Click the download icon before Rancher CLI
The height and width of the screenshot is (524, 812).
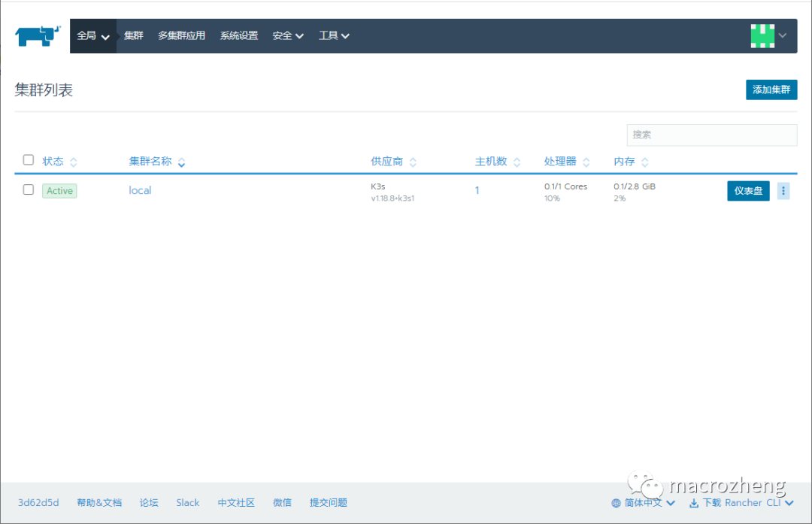click(x=693, y=503)
